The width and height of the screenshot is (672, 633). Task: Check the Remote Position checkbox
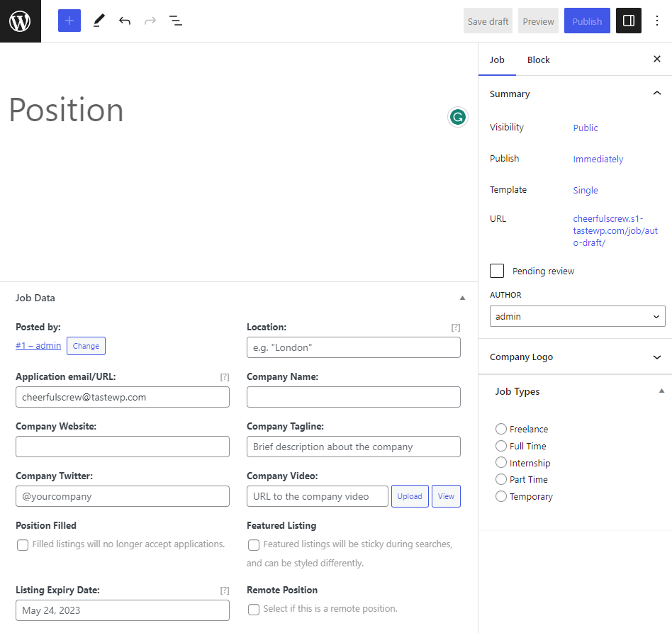tap(254, 610)
